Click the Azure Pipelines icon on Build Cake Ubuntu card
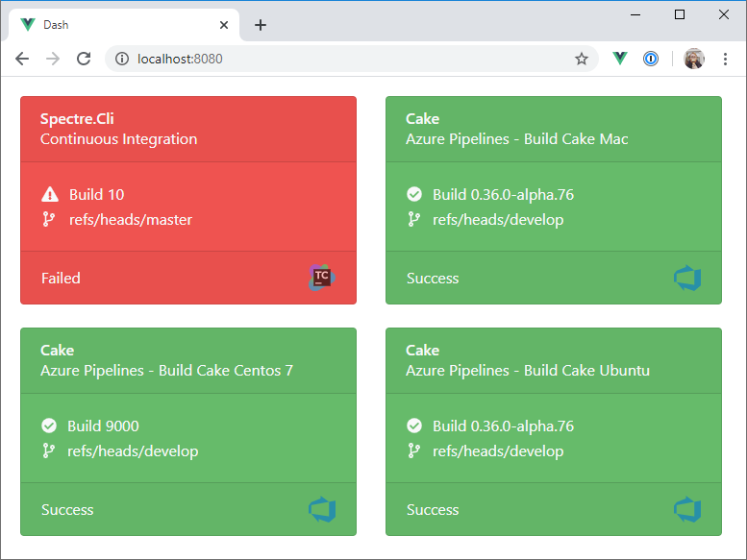The height and width of the screenshot is (560, 747). (687, 509)
